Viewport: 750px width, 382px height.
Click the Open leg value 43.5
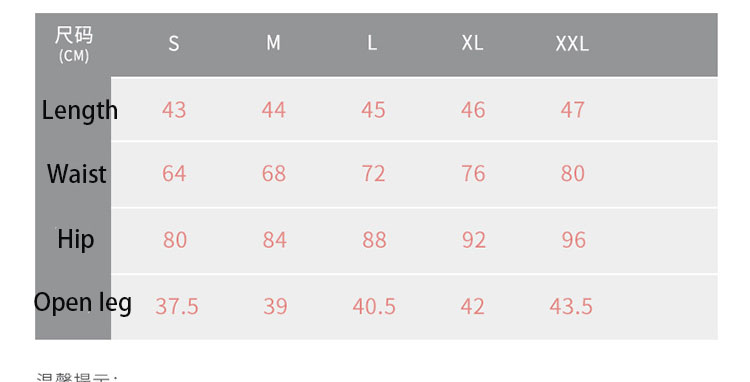(571, 306)
